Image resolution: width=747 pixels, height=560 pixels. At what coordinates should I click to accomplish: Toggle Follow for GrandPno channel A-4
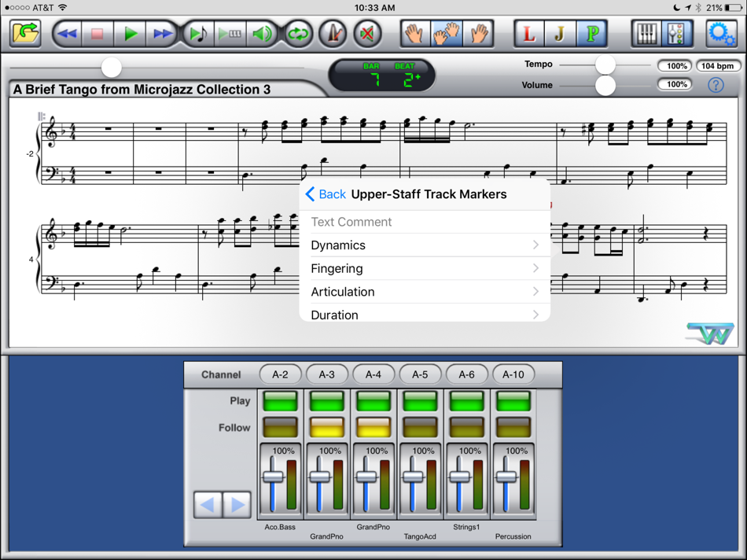[373, 428]
